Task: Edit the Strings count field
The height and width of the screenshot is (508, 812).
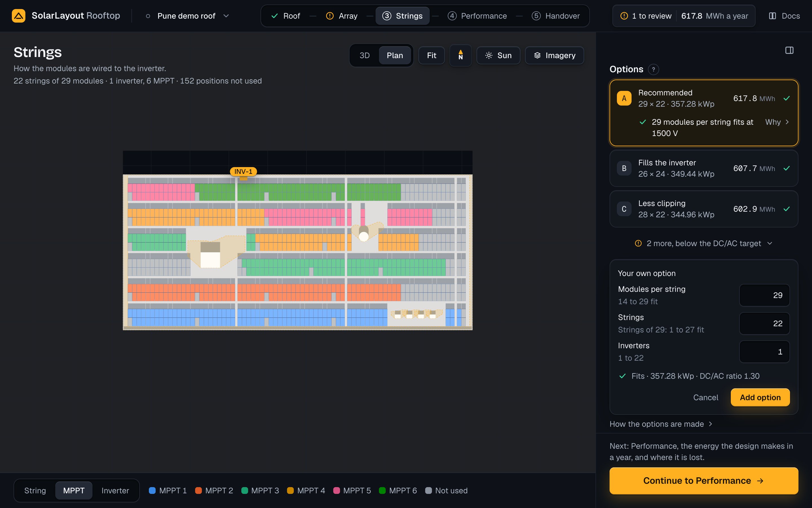Action: [x=764, y=323]
